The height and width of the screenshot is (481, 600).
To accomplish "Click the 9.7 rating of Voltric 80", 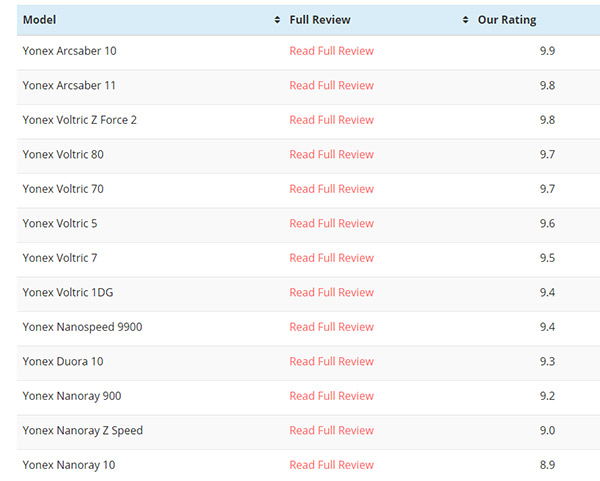I will point(547,154).
